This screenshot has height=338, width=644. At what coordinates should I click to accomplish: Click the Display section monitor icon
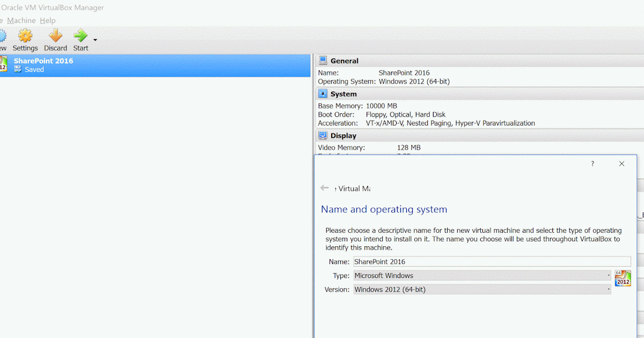pyautogui.click(x=323, y=136)
